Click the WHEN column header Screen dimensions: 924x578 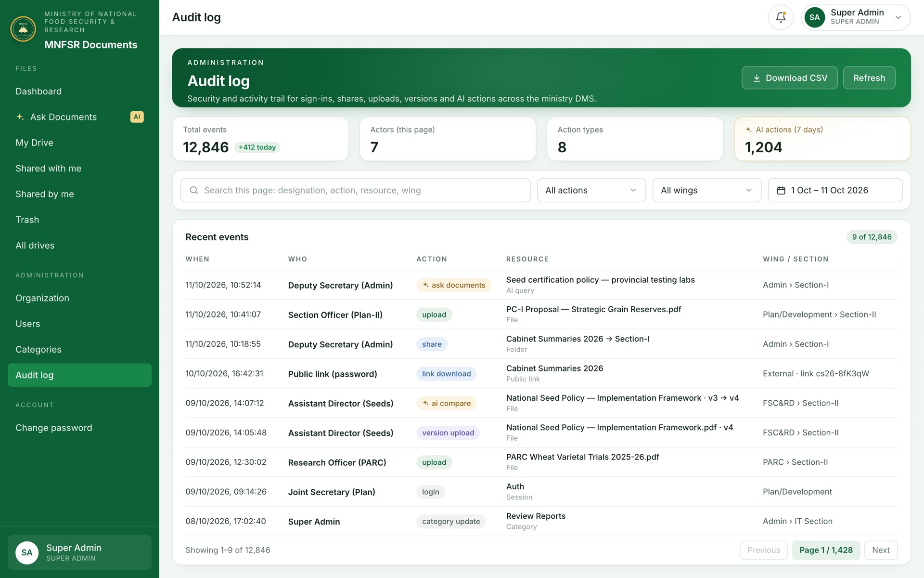point(197,259)
